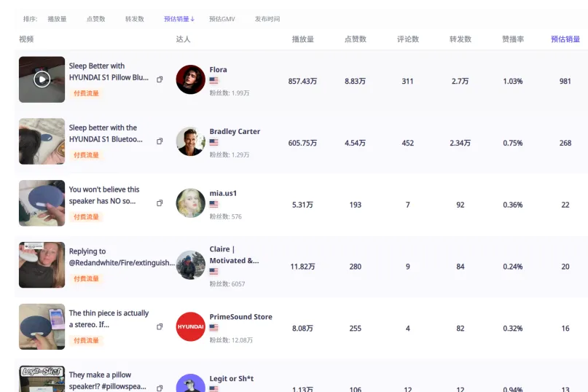
Task: Sort the list by 点赞数 in the sort bar
Action: [x=95, y=19]
